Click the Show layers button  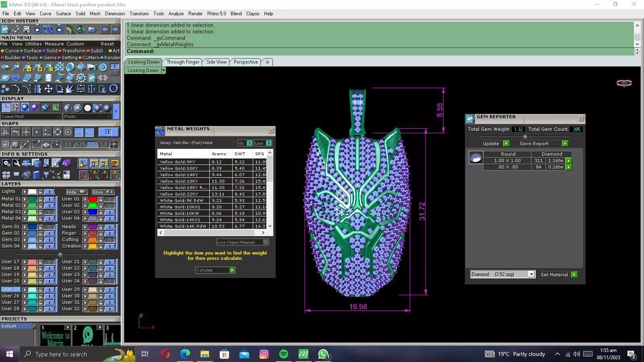103,192
